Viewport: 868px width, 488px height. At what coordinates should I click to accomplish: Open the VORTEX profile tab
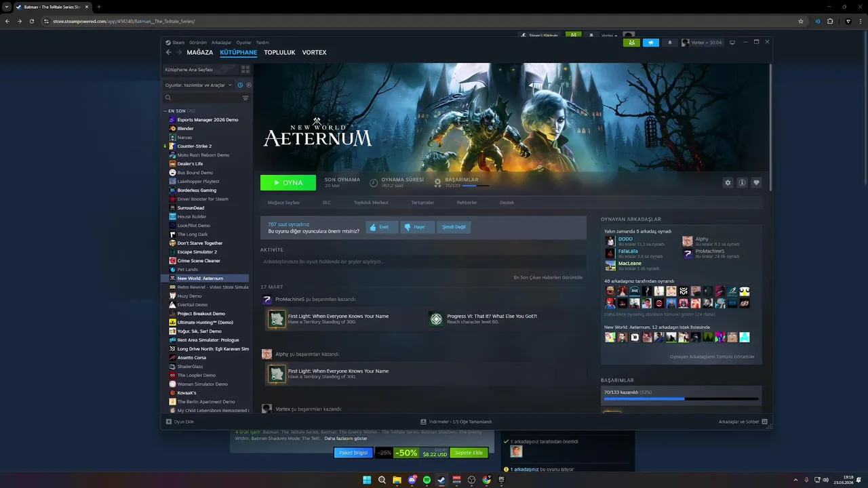click(314, 52)
